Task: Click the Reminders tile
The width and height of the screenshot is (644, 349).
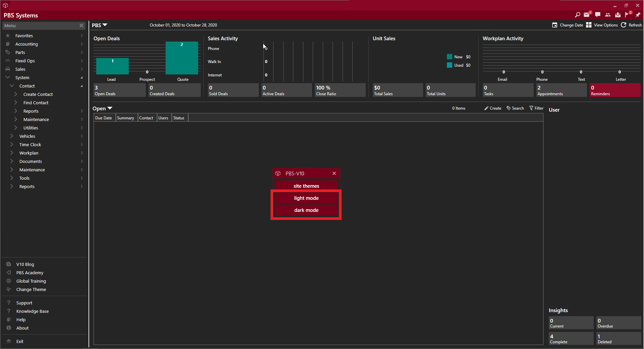Action: coord(615,90)
